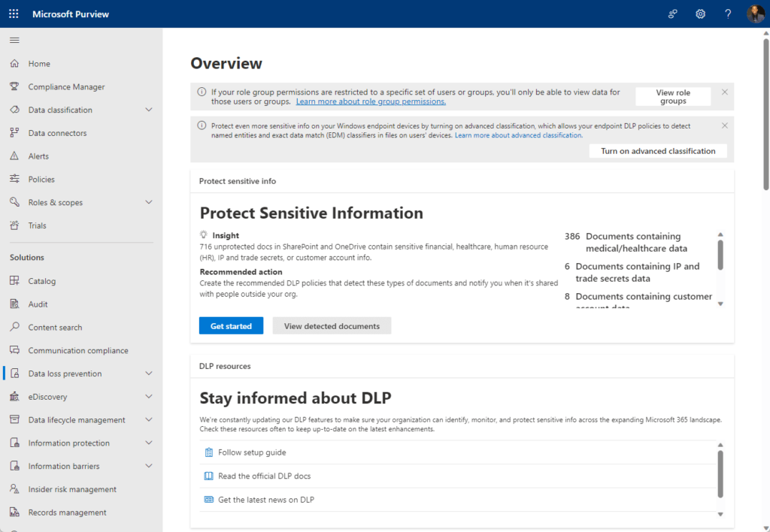Dismiss the advanced classification banner
The height and width of the screenshot is (532, 770).
(724, 125)
